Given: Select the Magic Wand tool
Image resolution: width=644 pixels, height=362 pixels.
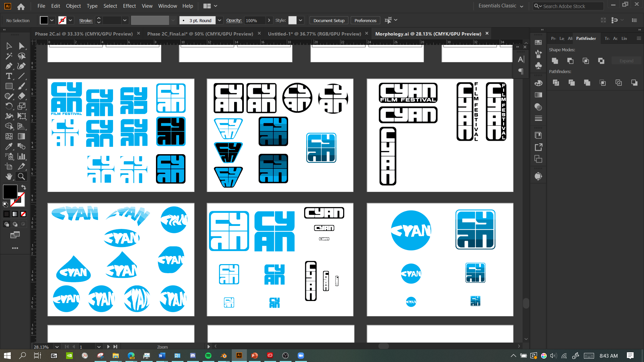Looking at the screenshot, I should coord(9,56).
